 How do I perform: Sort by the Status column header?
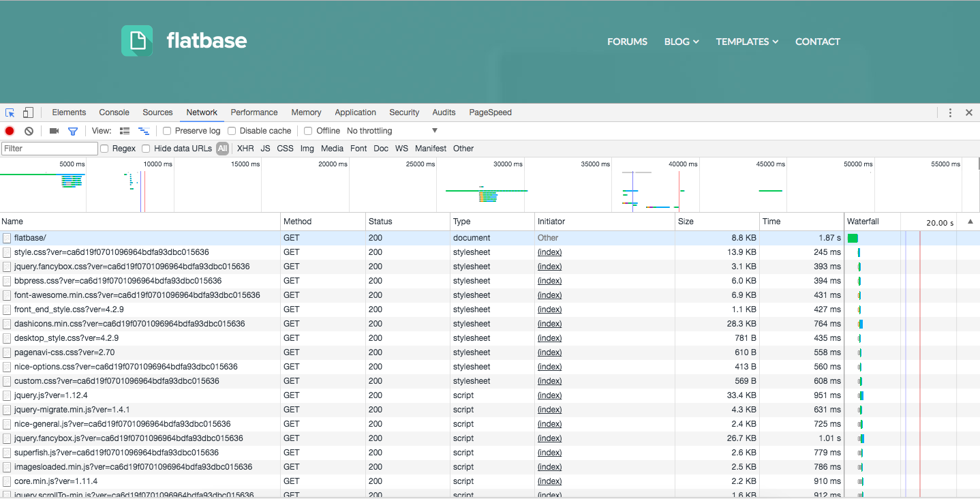[408, 222]
